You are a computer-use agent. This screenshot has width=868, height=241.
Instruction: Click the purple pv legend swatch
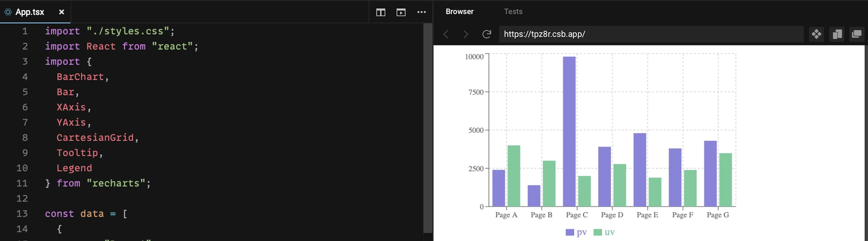[569, 232]
